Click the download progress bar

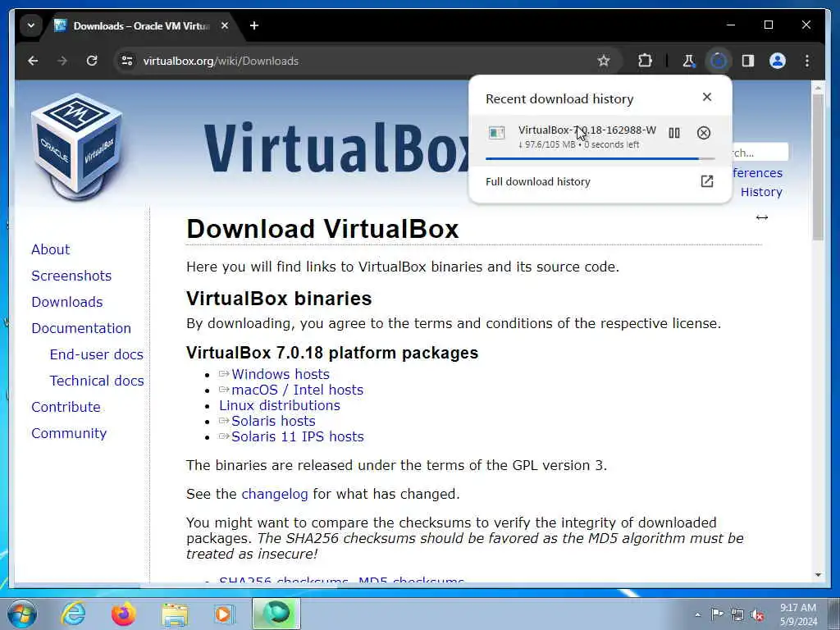click(600, 158)
